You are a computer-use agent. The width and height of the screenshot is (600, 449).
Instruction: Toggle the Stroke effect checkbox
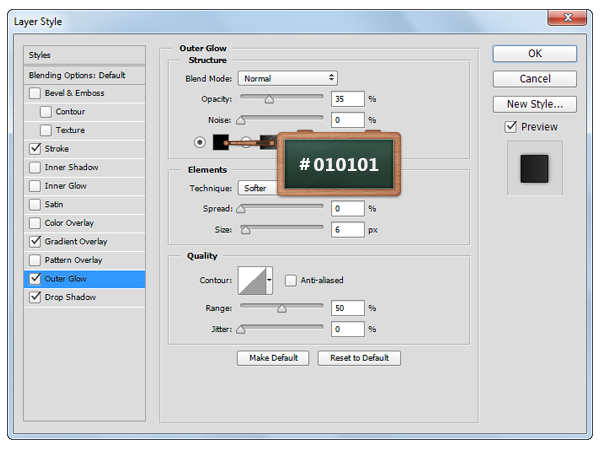pyautogui.click(x=36, y=149)
